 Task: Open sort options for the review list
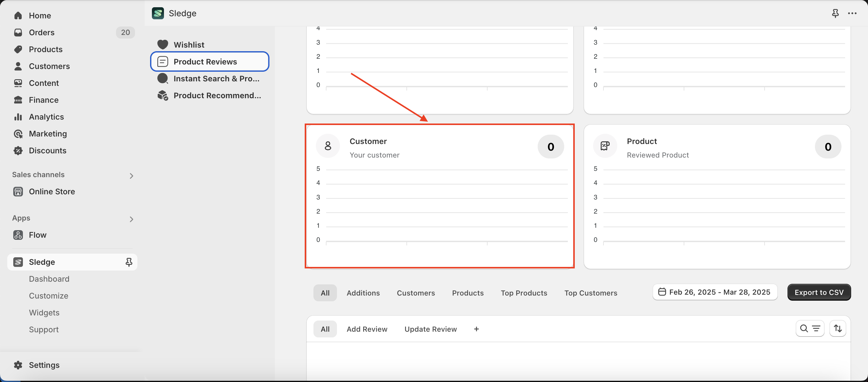click(x=838, y=328)
